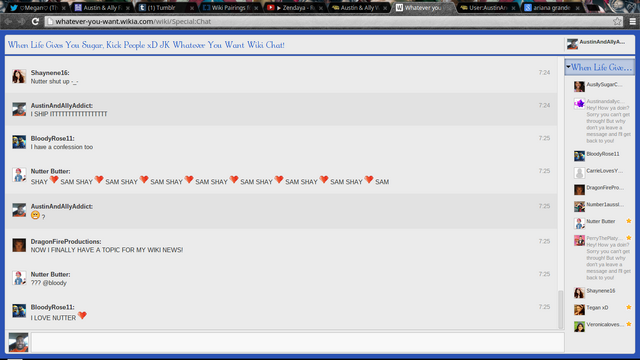Click the DragonFireProductions message avatar
640x360 pixels.
(x=19, y=245)
